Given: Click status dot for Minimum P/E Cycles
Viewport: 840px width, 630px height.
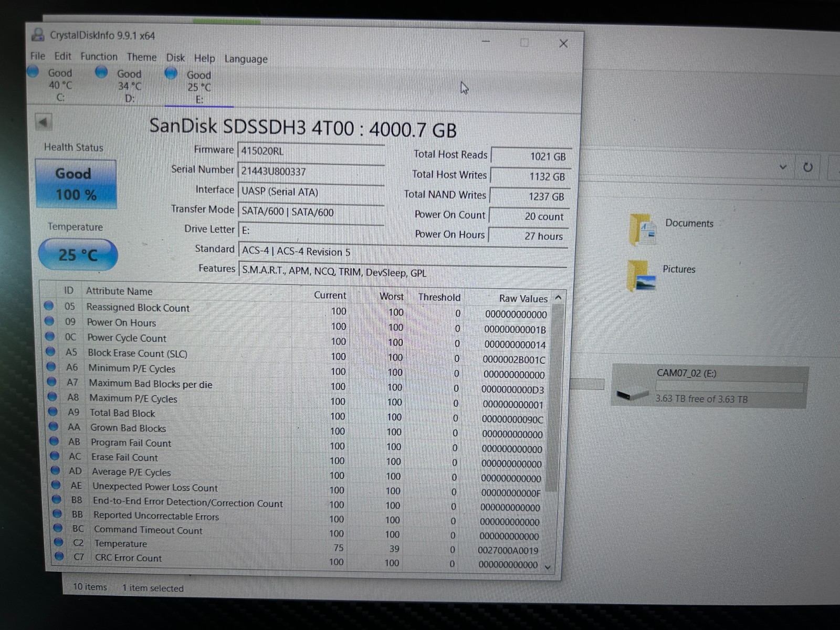Looking at the screenshot, I should pyautogui.click(x=51, y=366).
